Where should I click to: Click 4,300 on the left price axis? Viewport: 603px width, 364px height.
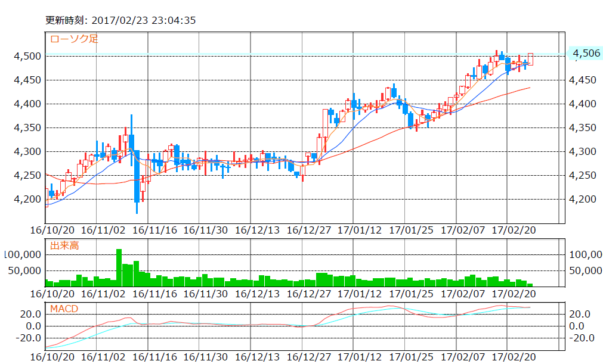(27, 152)
